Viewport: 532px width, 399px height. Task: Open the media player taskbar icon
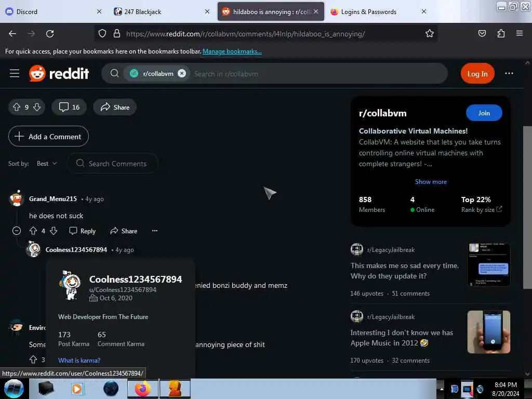(77, 389)
